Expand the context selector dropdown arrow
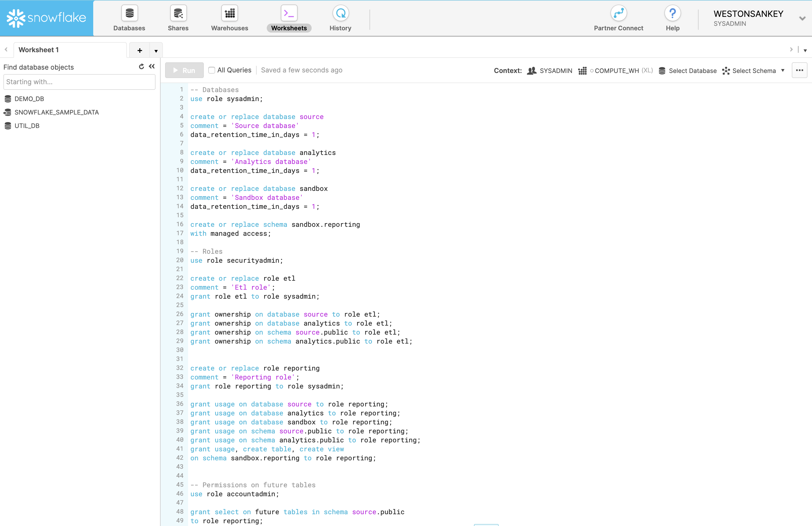Image resolution: width=812 pixels, height=526 pixels. click(x=783, y=71)
